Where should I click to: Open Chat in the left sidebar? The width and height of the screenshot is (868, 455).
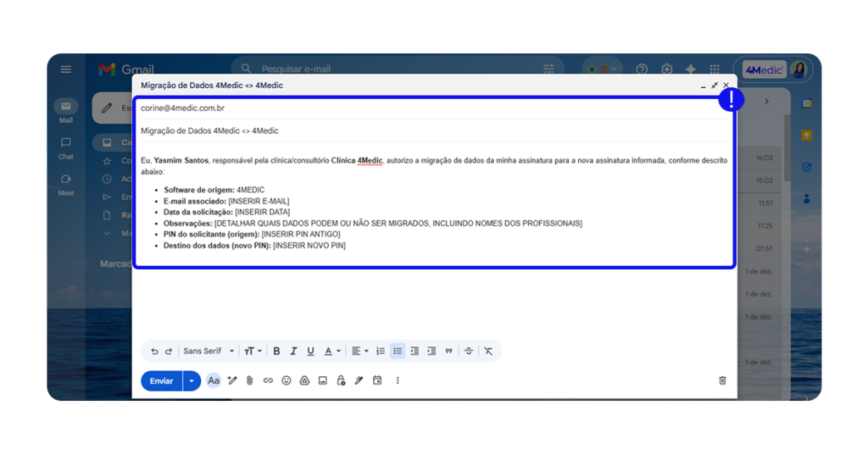pos(66,147)
